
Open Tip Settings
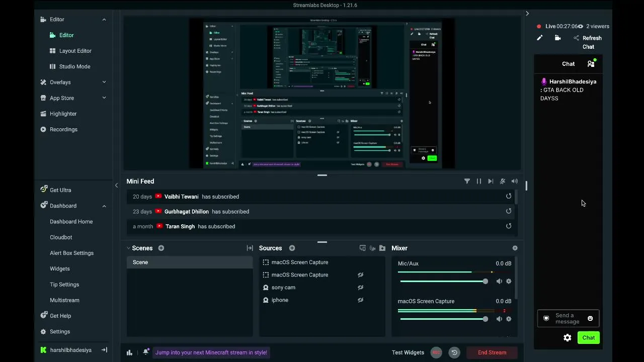click(x=64, y=285)
